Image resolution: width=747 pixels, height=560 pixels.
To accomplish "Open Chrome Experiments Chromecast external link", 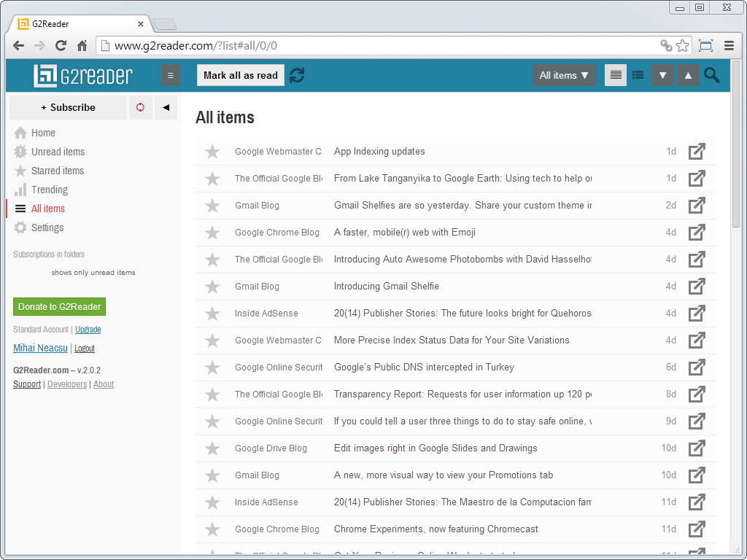I will [x=697, y=529].
